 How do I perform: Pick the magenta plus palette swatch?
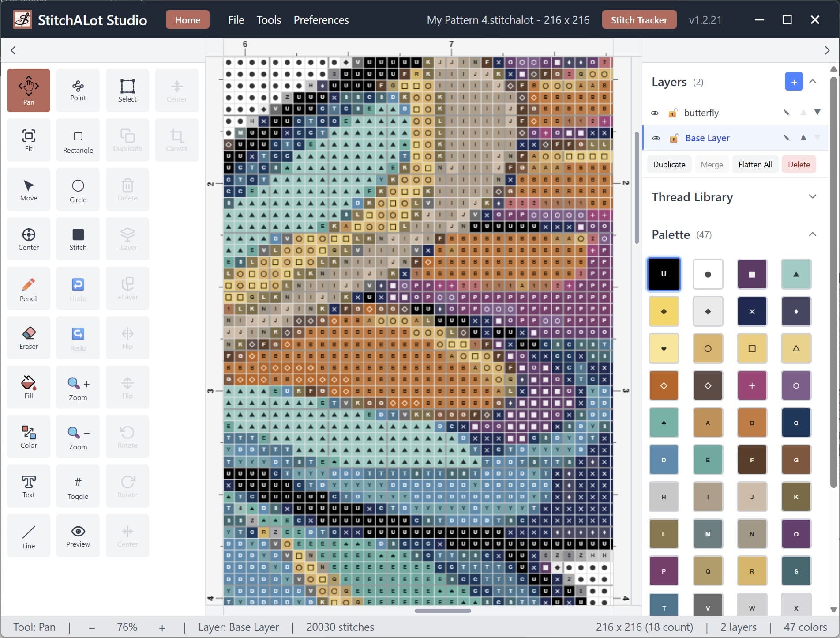(752, 385)
